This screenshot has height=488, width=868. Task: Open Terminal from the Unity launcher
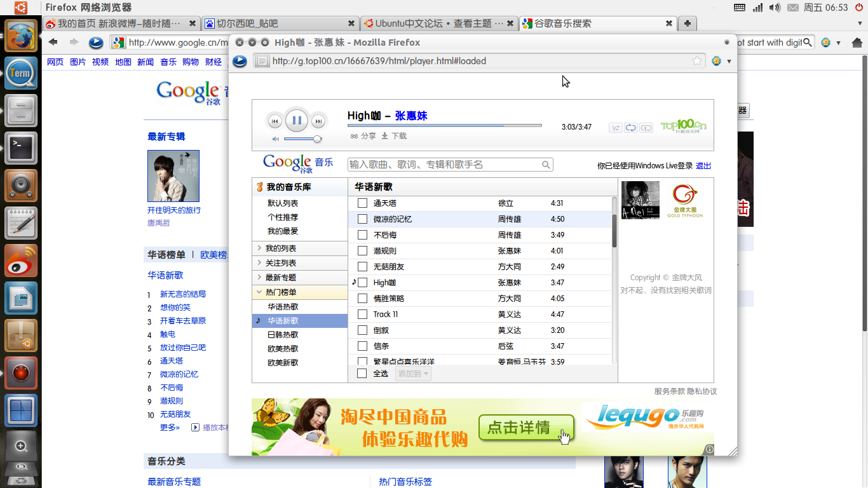(x=21, y=148)
